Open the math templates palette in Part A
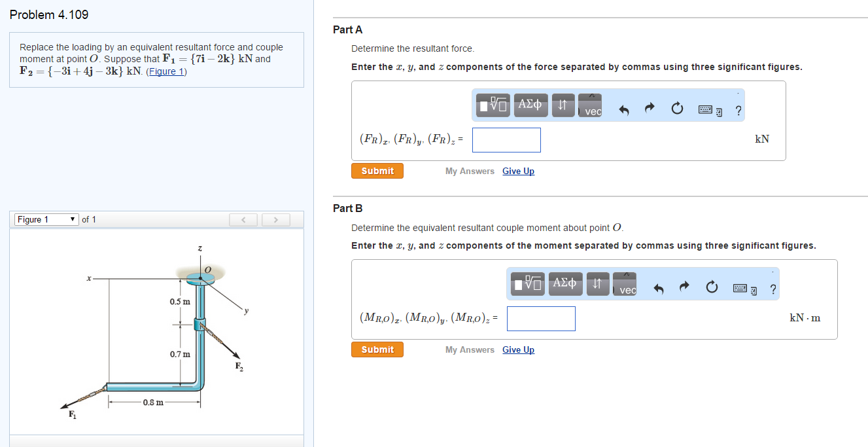This screenshot has height=447, width=868. [x=493, y=105]
